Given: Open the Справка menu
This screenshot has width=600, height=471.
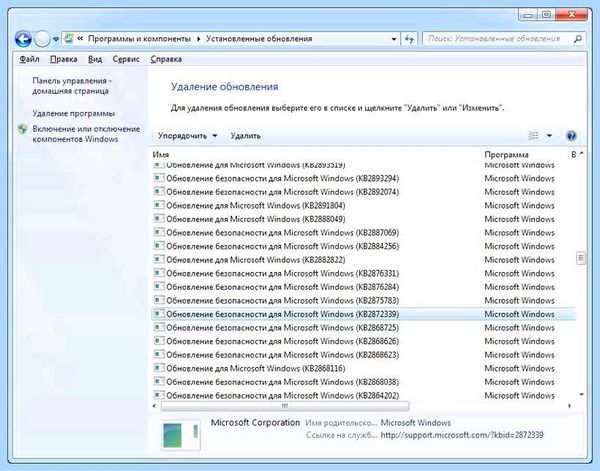Looking at the screenshot, I should pyautogui.click(x=166, y=59).
